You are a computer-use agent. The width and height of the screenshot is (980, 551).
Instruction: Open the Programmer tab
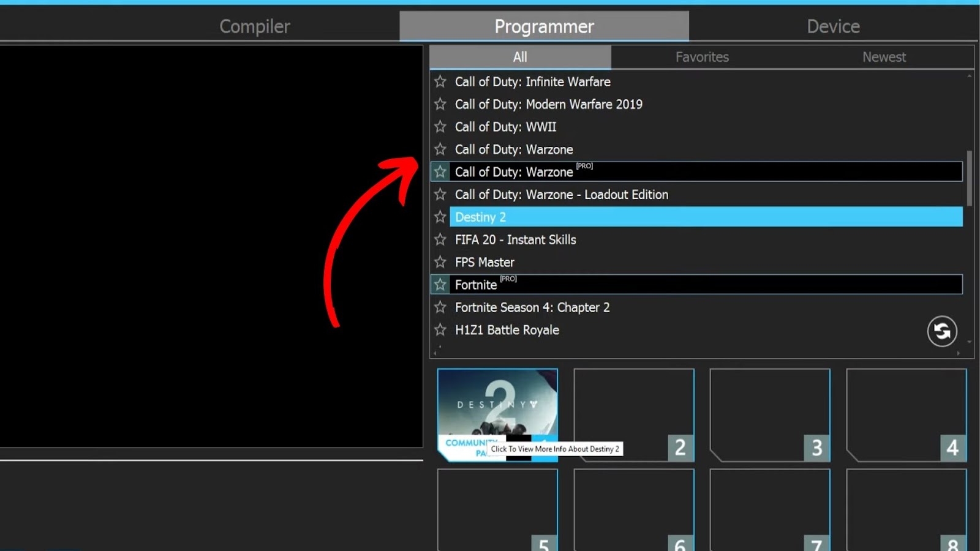coord(545,26)
